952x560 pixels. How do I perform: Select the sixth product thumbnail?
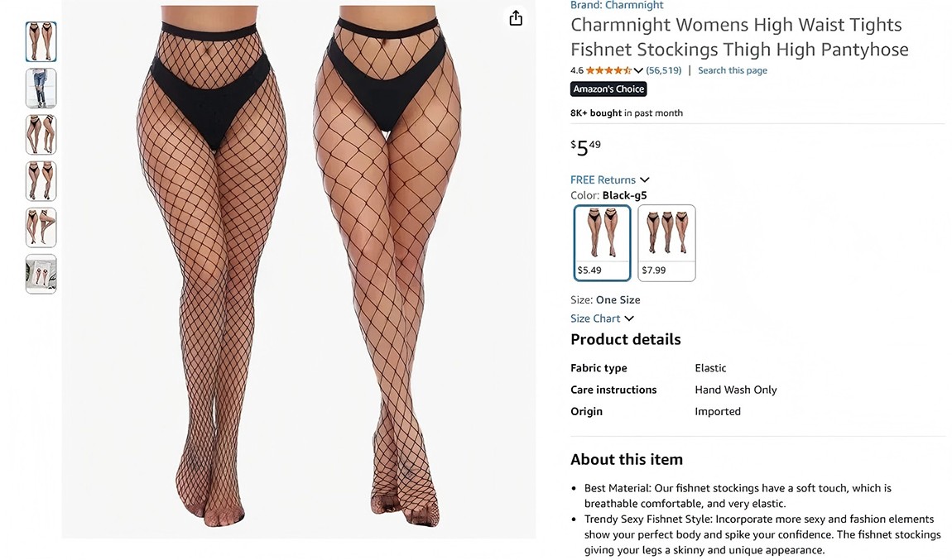[x=41, y=274]
